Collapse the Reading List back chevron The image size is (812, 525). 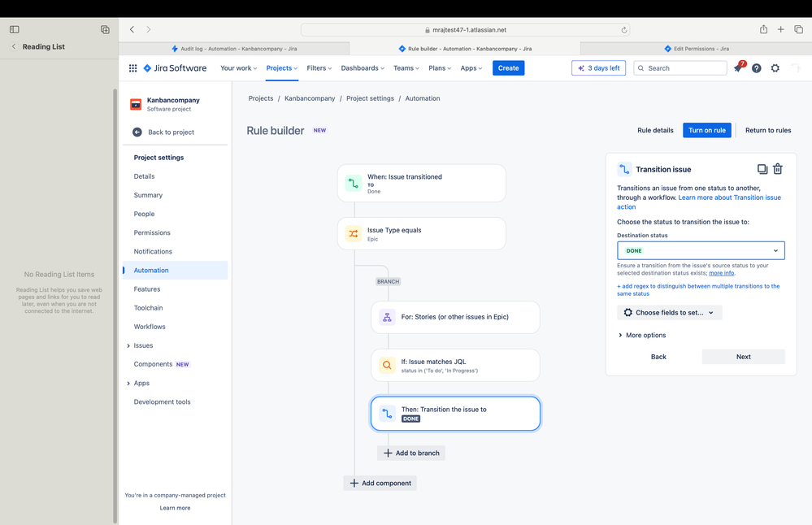click(14, 46)
